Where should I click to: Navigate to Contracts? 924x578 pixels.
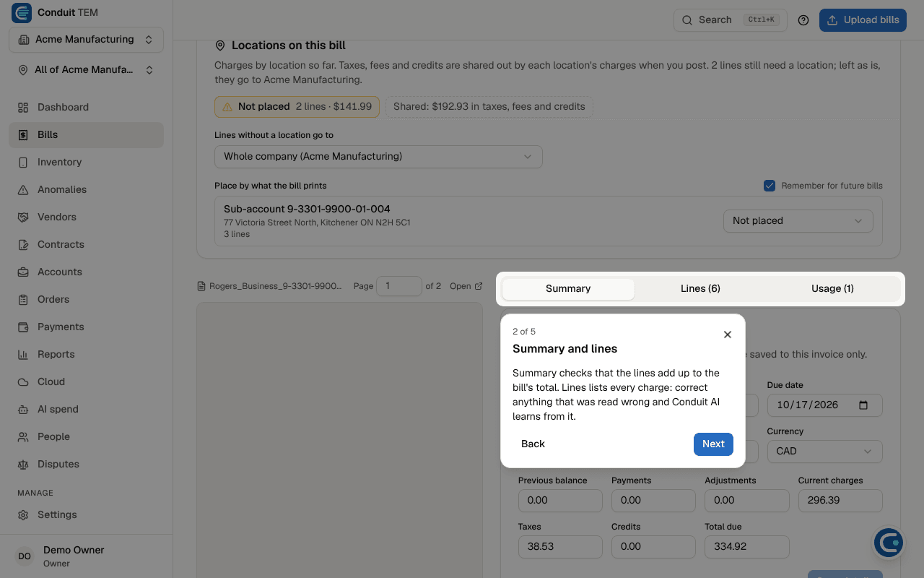[86, 244]
